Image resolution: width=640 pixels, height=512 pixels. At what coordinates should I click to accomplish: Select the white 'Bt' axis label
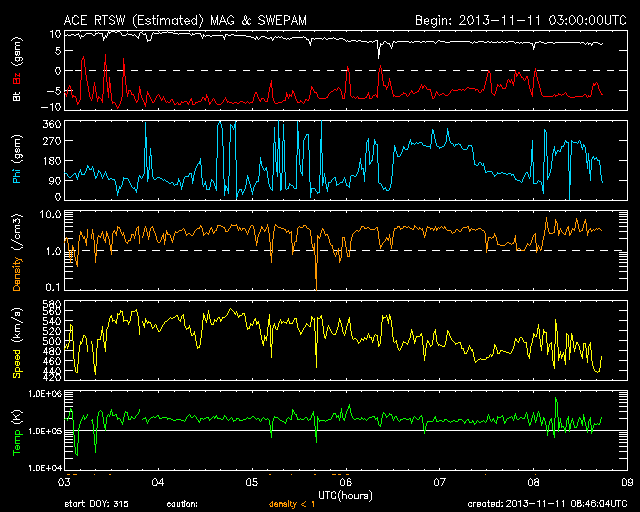[17, 96]
